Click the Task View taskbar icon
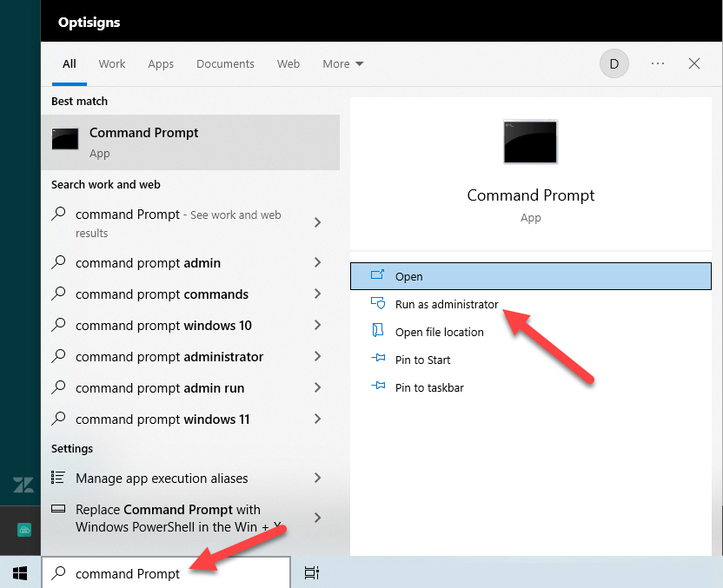 [x=312, y=572]
